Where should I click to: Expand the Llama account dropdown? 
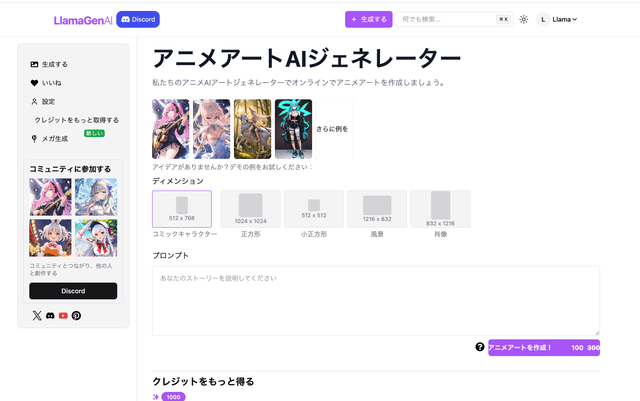pos(564,19)
